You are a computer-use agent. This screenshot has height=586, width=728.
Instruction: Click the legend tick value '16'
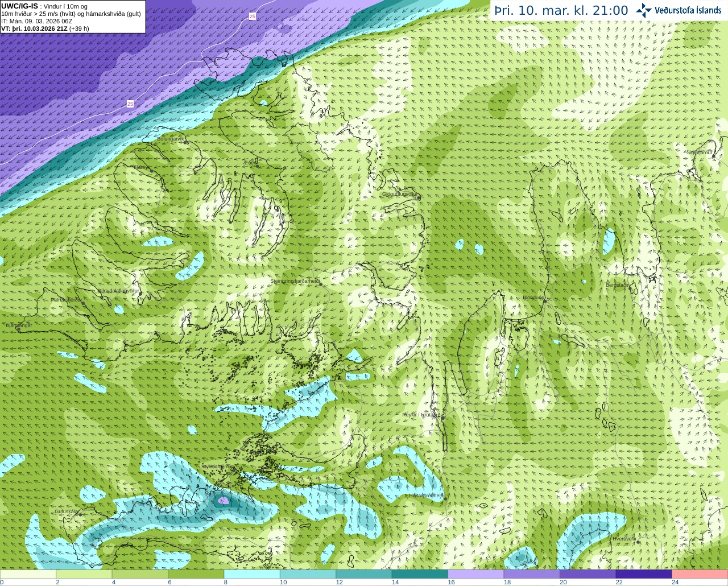451,582
